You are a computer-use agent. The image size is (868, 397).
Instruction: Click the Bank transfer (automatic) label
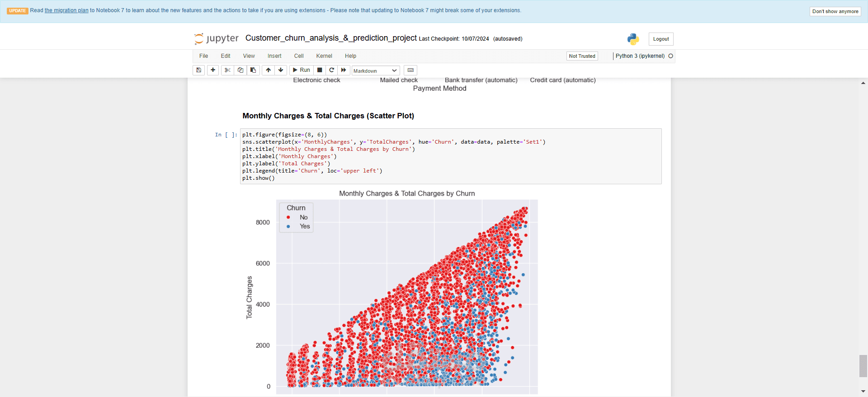[x=481, y=80]
